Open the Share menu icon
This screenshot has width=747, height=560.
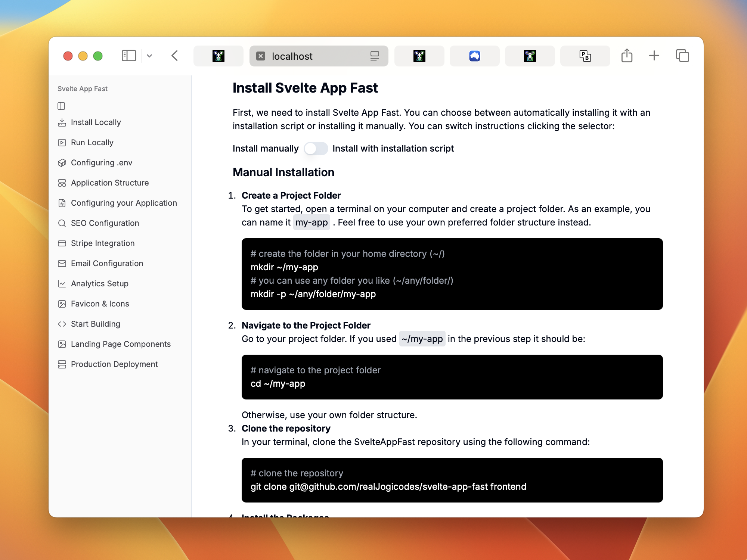(x=627, y=56)
